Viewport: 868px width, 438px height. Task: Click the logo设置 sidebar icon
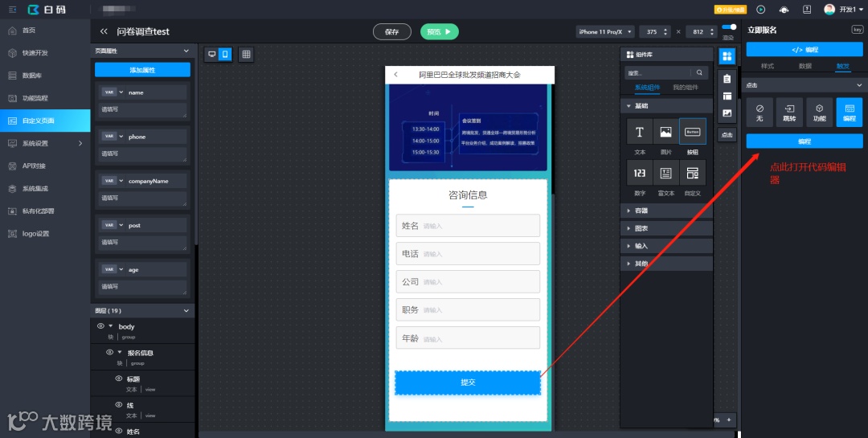click(x=12, y=234)
